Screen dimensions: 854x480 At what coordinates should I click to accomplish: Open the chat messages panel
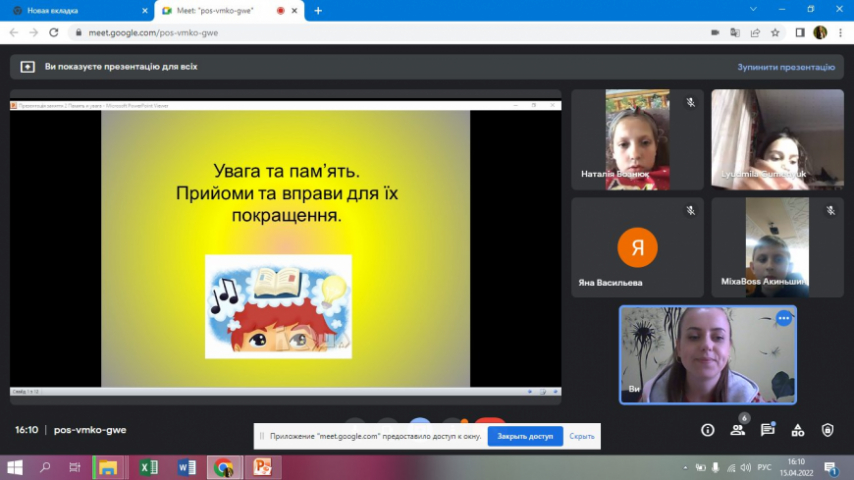click(768, 430)
